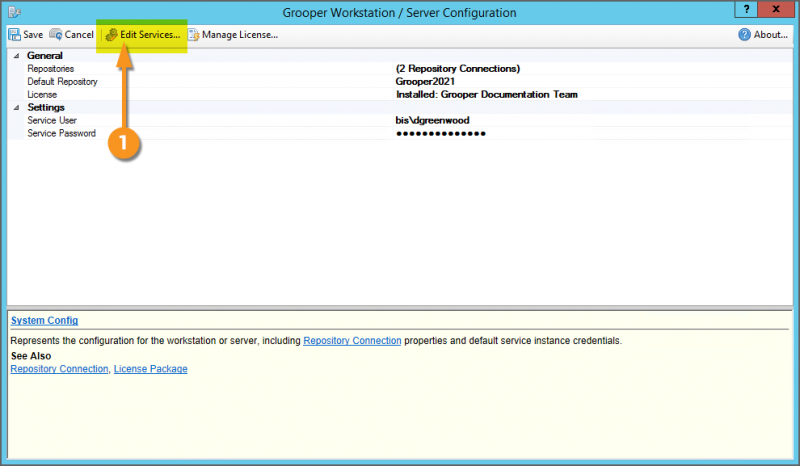Click the Grooper2021 default repository value
Image resolution: width=800 pixels, height=466 pixels.
pyautogui.click(x=425, y=82)
